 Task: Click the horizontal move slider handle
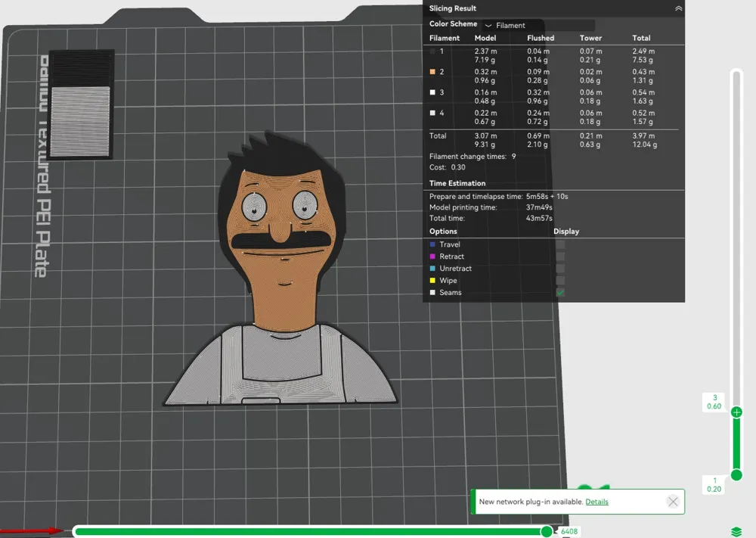click(547, 531)
